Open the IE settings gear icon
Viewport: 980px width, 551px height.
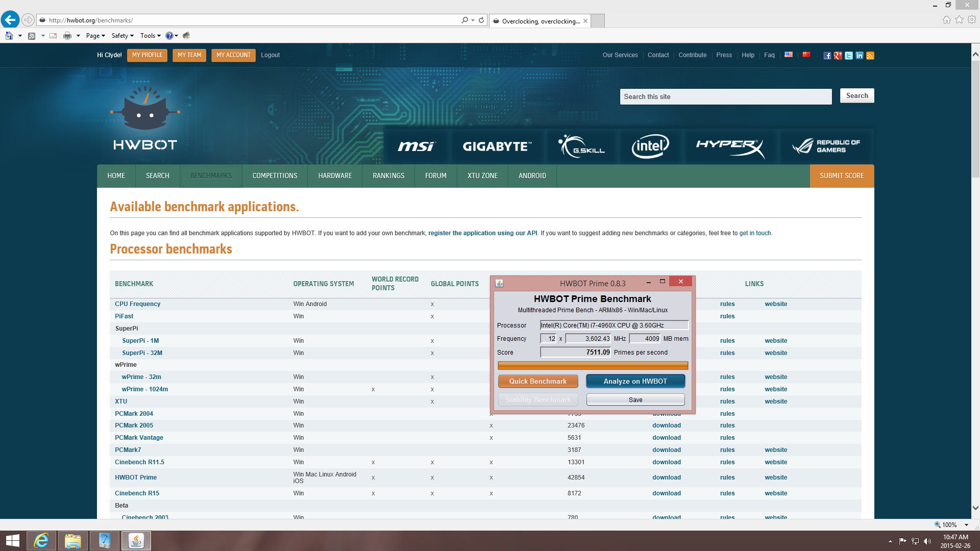tap(972, 19)
